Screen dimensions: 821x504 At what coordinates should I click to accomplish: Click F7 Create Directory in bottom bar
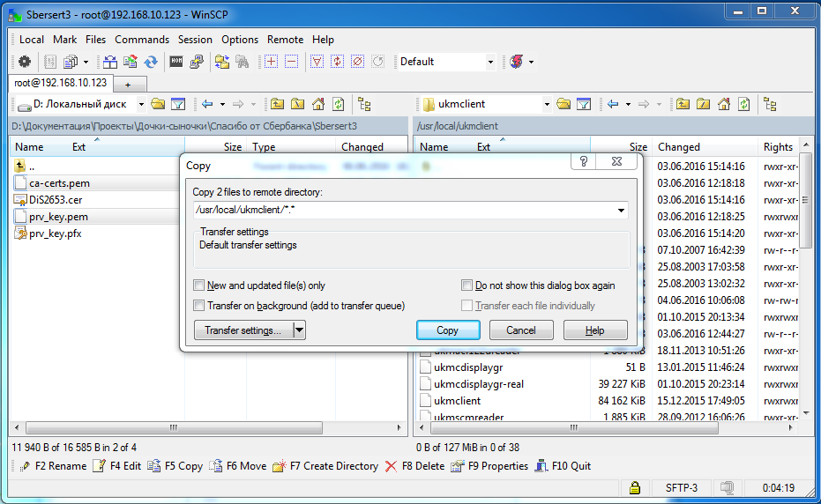point(325,466)
